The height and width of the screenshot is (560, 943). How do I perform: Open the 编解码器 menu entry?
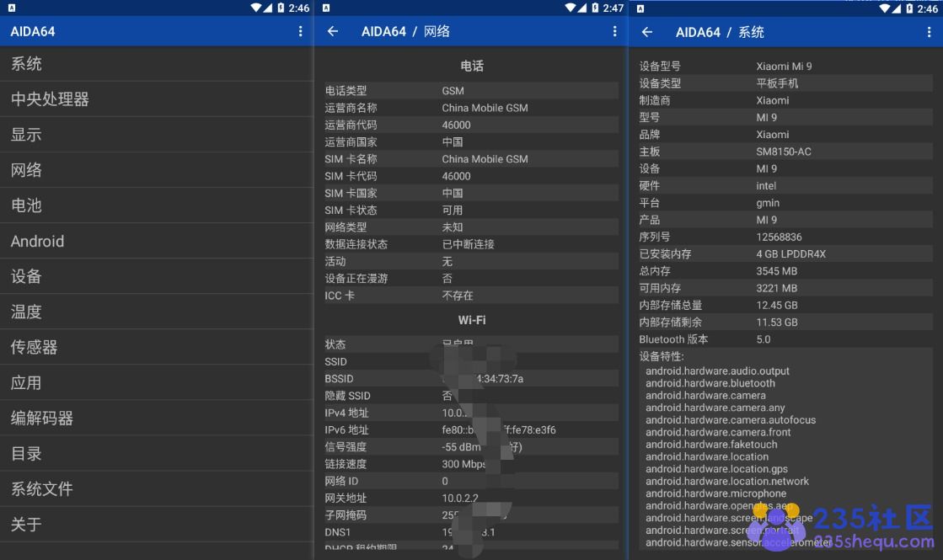(157, 419)
